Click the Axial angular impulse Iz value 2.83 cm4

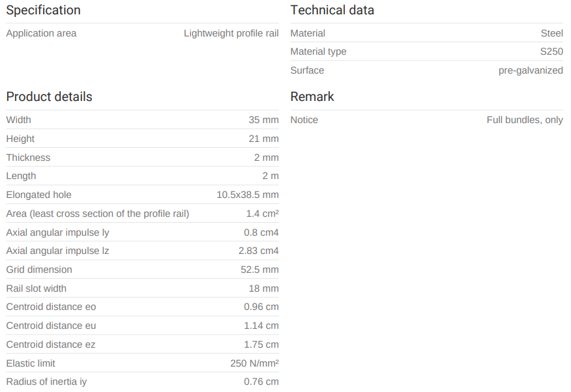(258, 251)
